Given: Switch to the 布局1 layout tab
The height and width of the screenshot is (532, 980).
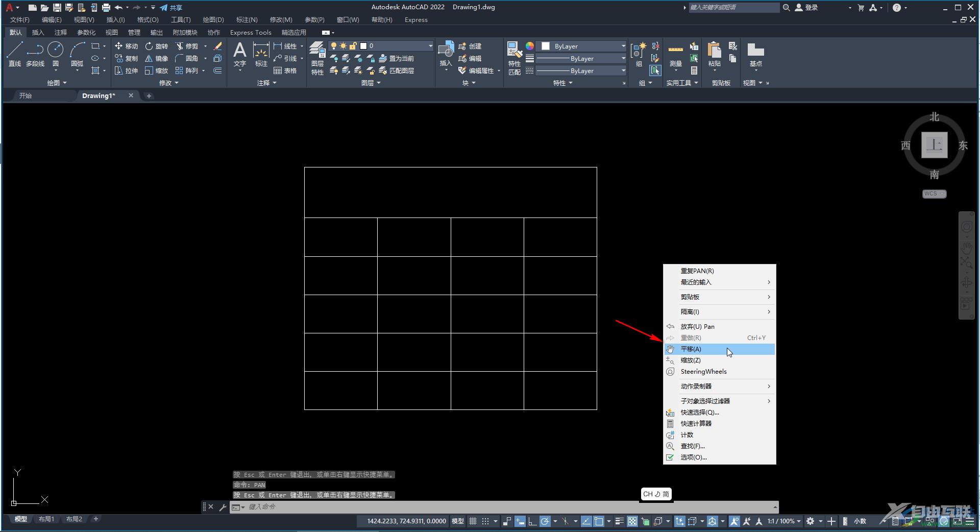Looking at the screenshot, I should (x=46, y=519).
